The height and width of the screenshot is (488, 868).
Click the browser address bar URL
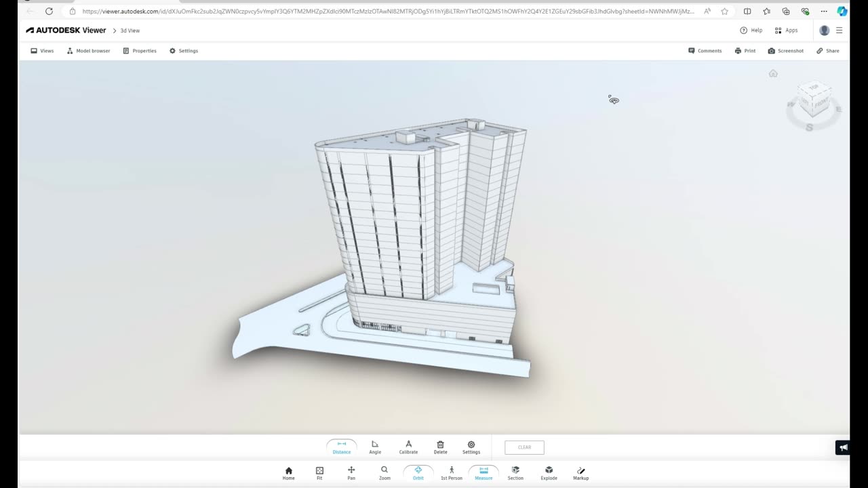point(388,11)
